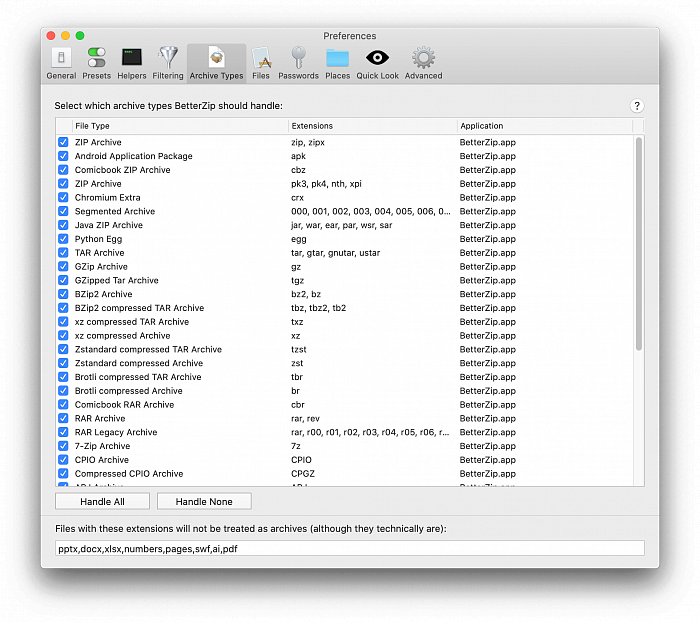This screenshot has width=700, height=622.
Task: Click the 'pk3, pk4, nth, xpi' extensions cell
Action: click(x=326, y=184)
